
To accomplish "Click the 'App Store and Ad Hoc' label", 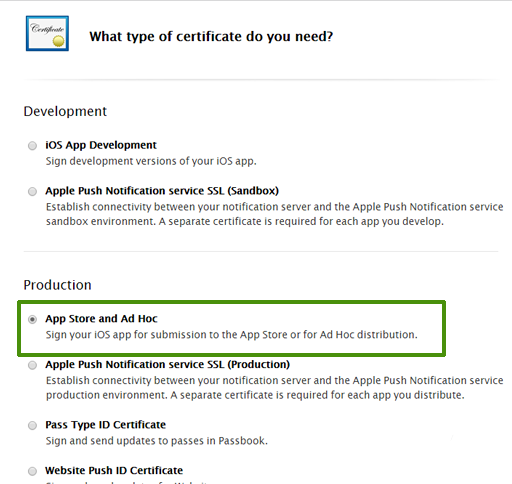I will (101, 319).
